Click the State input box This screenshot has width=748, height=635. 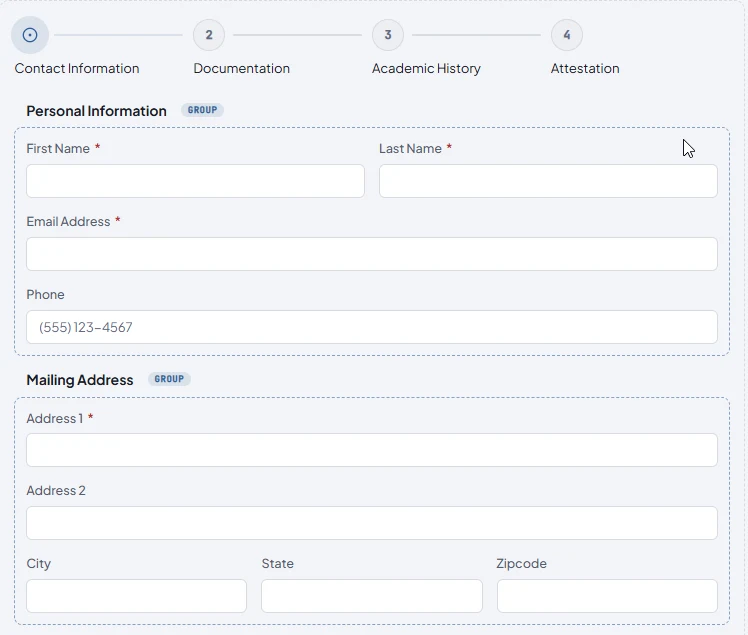tap(372, 596)
